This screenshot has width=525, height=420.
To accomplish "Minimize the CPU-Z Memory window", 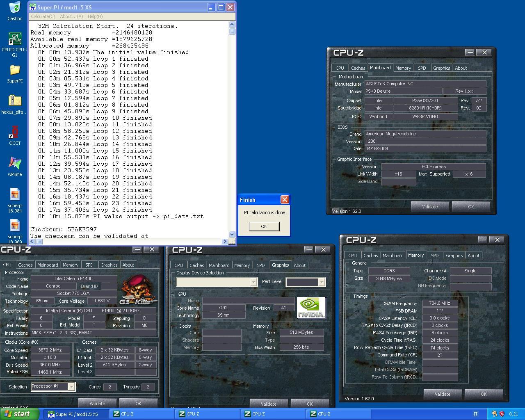I will click(483, 240).
